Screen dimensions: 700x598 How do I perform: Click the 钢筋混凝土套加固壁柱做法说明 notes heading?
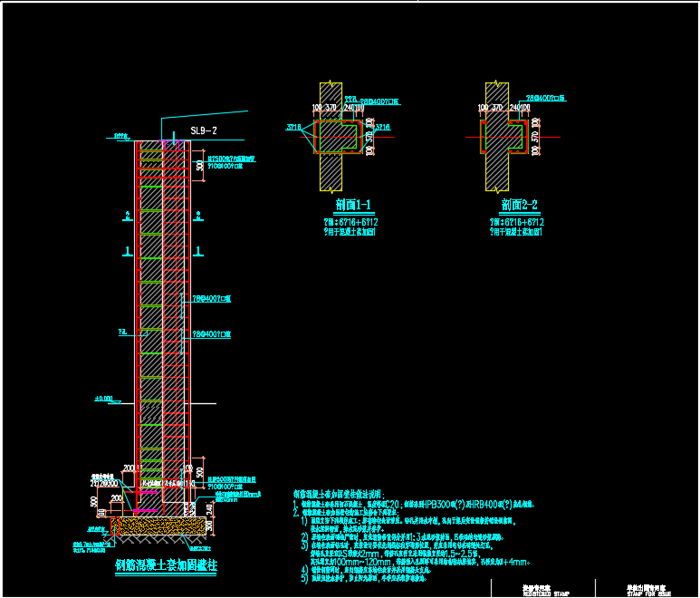coord(338,494)
